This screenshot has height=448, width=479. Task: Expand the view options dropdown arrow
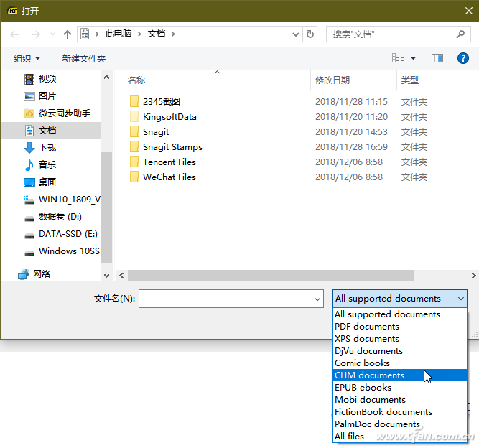(413, 58)
